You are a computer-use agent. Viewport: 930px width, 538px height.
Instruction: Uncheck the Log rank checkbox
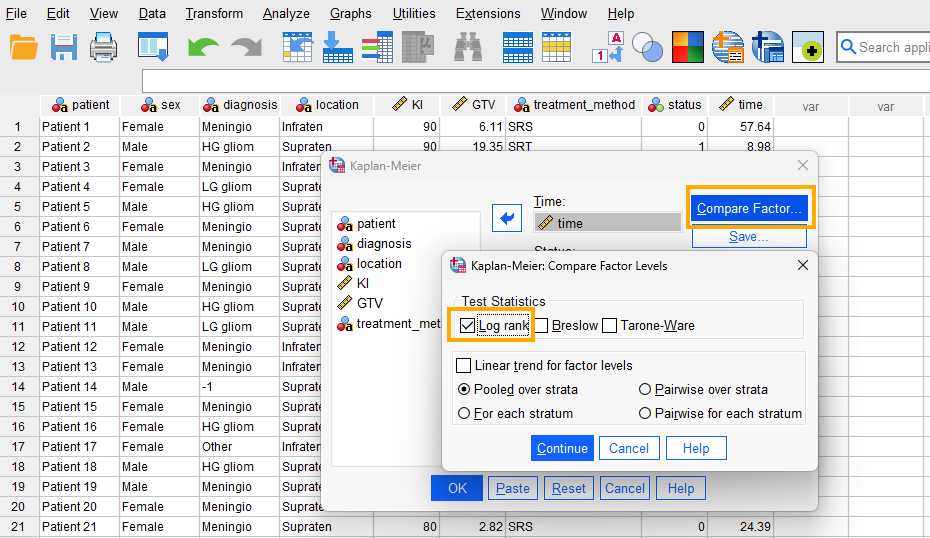467,325
